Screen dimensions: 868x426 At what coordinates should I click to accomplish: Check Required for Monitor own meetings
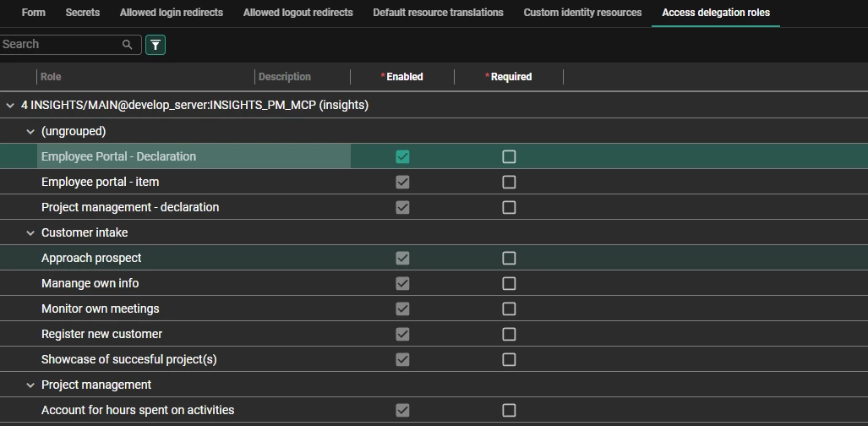pos(509,309)
